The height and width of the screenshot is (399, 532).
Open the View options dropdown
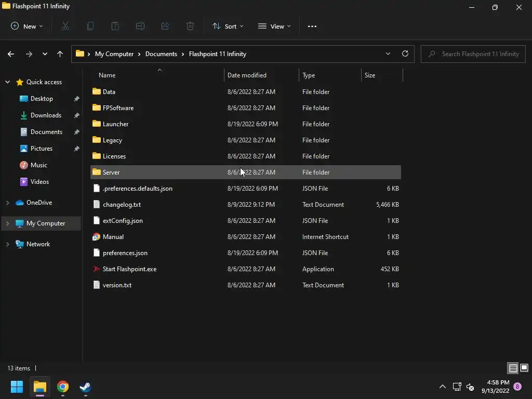(x=274, y=26)
